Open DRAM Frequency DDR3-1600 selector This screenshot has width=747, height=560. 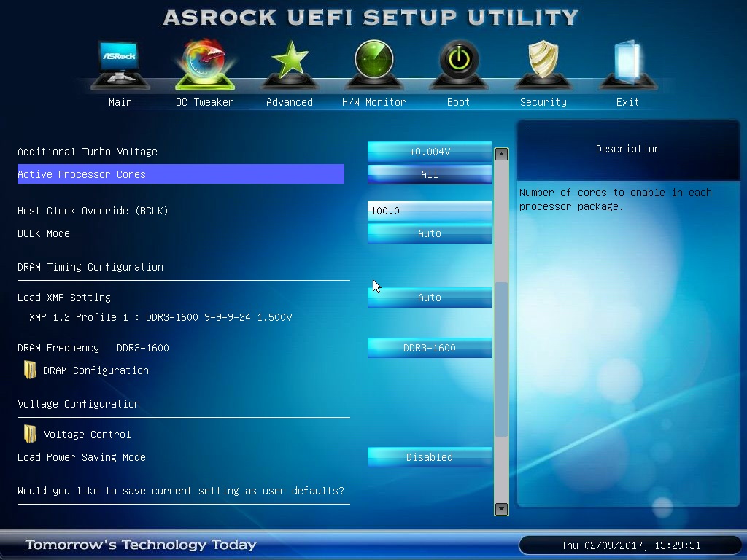[x=429, y=348]
